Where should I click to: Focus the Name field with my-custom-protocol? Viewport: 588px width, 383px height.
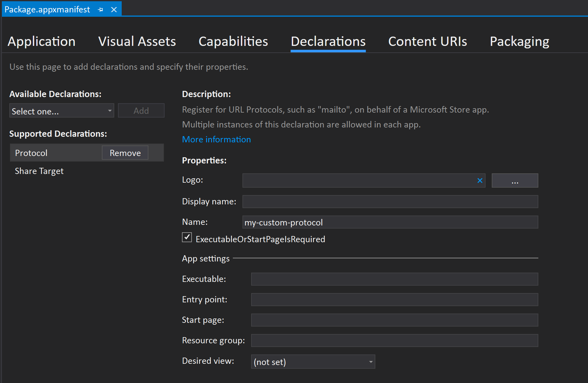coord(390,222)
